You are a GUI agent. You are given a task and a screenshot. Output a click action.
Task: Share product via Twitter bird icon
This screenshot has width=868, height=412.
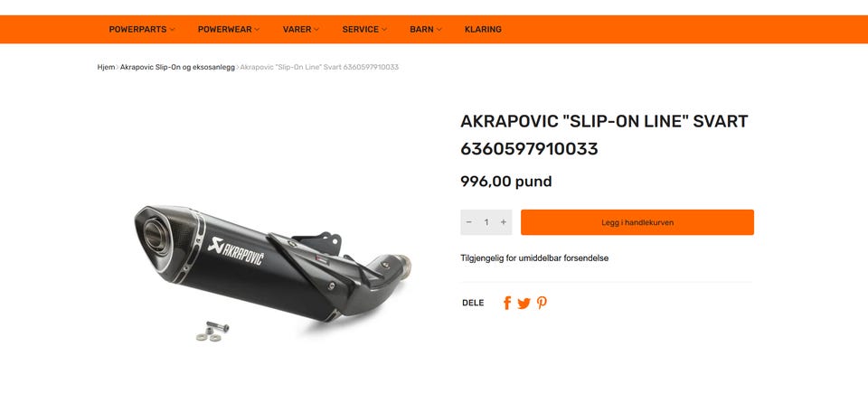(x=524, y=303)
